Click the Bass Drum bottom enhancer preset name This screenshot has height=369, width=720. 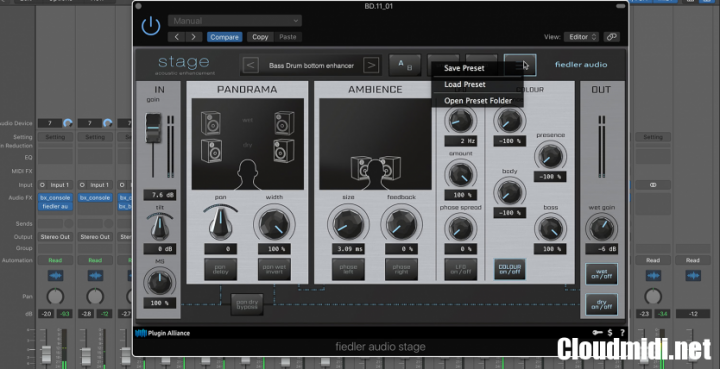pyautogui.click(x=311, y=66)
